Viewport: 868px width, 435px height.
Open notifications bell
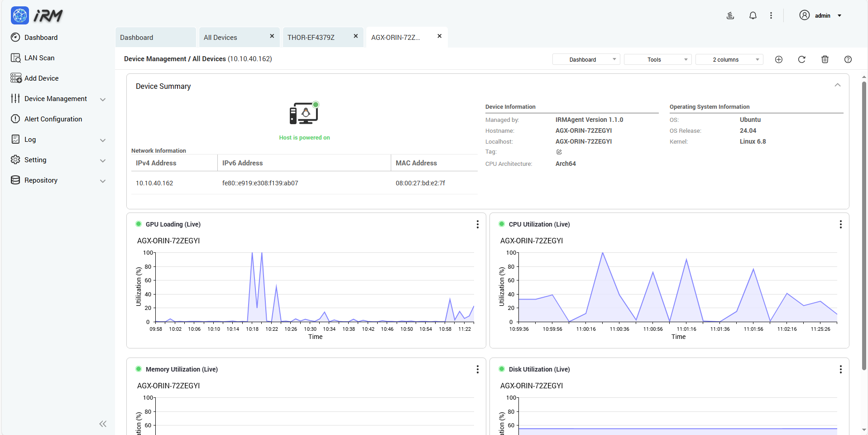(753, 15)
